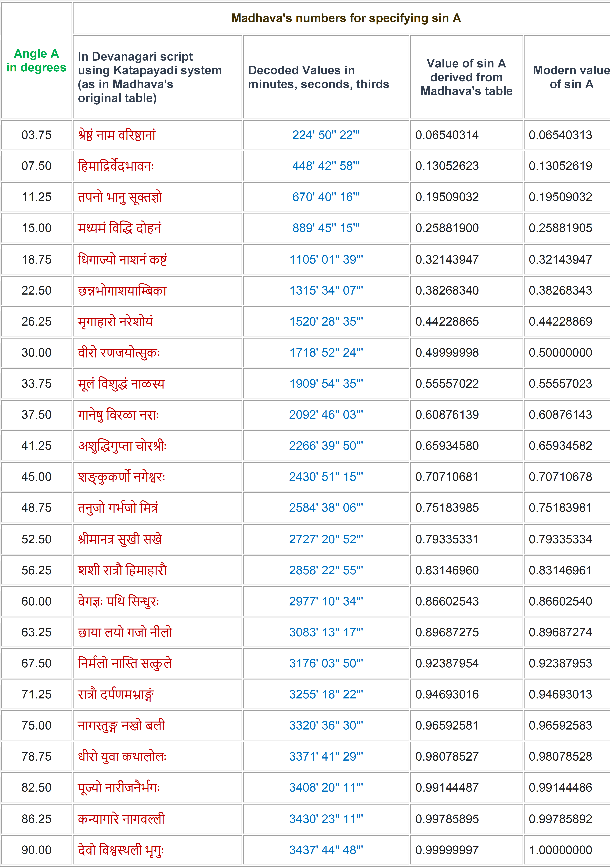The height and width of the screenshot is (868, 610).
Task: Click the derived value 0.49999998
Action: click(447, 353)
